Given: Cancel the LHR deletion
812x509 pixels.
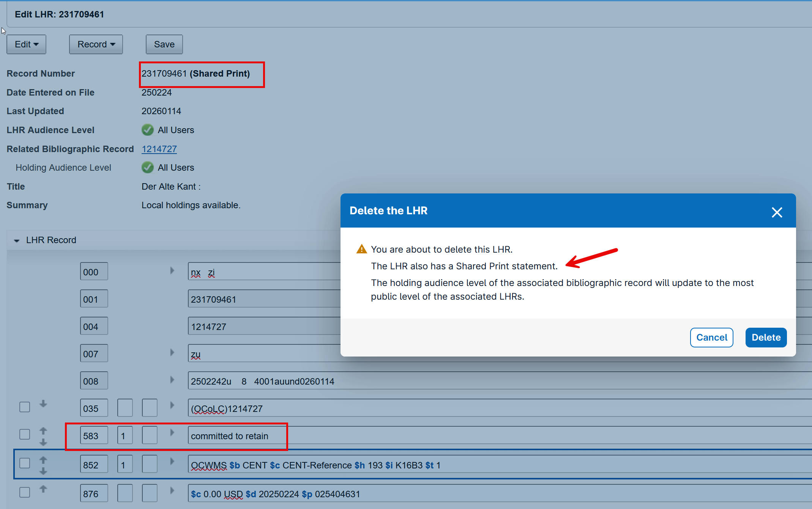Looking at the screenshot, I should click(x=711, y=337).
